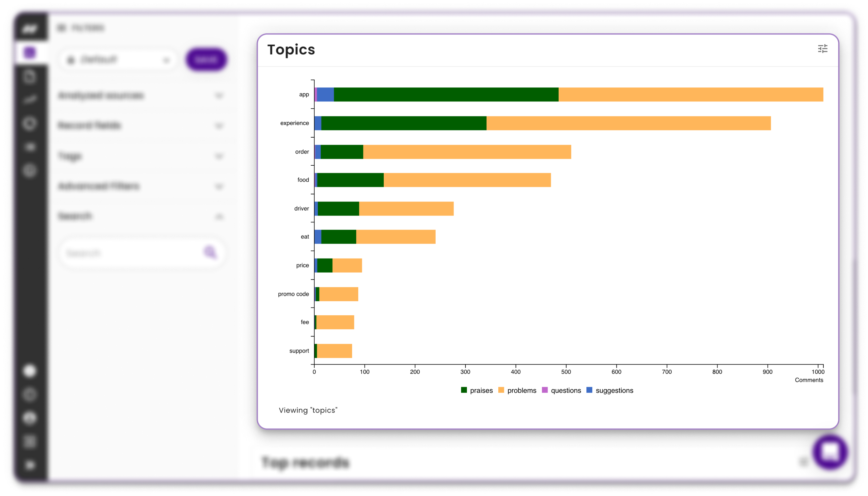Click the green praises segment of order bar

(342, 152)
